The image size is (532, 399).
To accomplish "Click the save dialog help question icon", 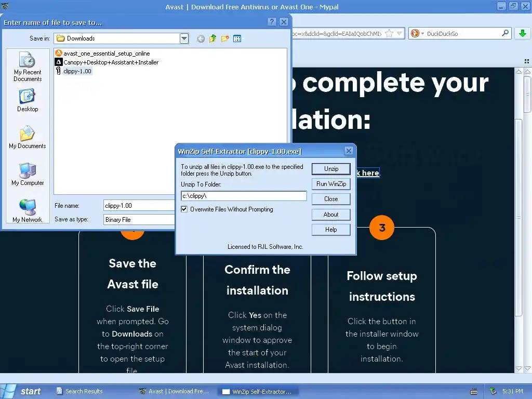I will point(272,22).
